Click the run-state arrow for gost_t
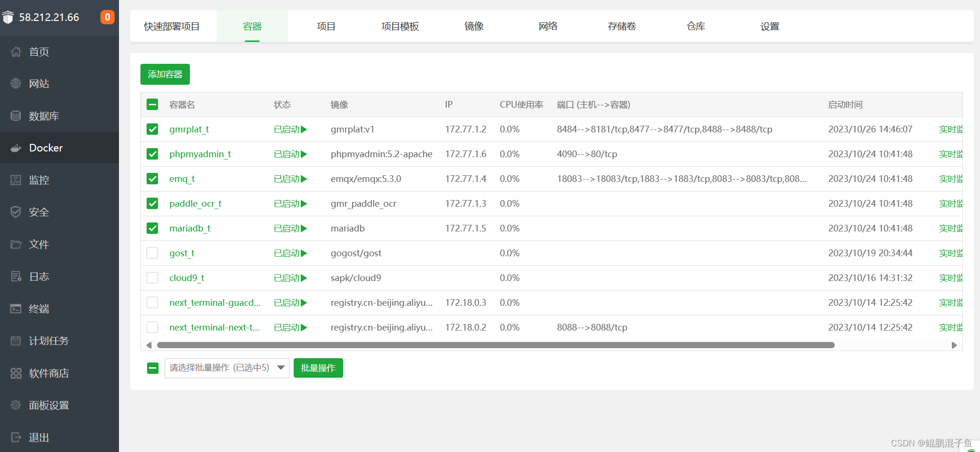 pyautogui.click(x=304, y=253)
